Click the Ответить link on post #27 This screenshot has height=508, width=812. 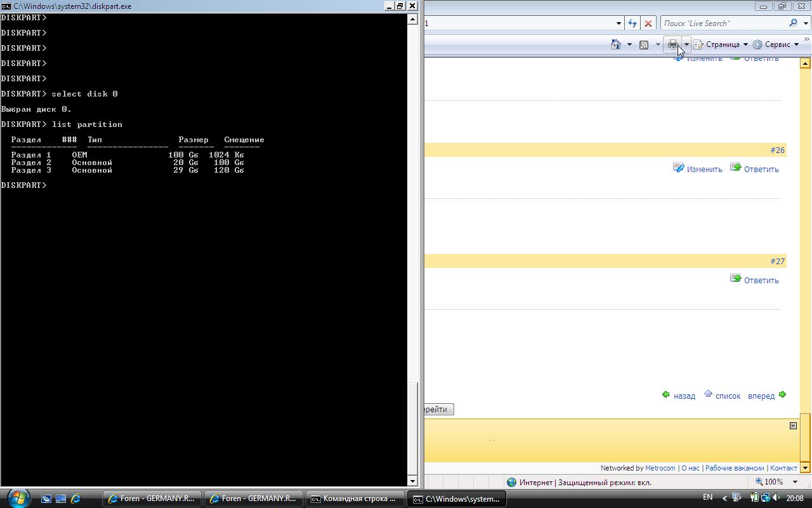(761, 280)
